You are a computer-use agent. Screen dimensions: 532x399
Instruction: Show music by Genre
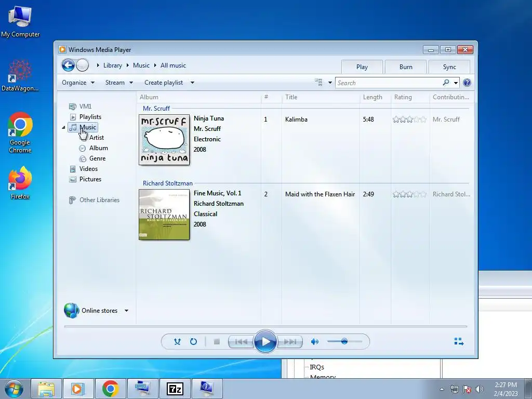point(92,158)
